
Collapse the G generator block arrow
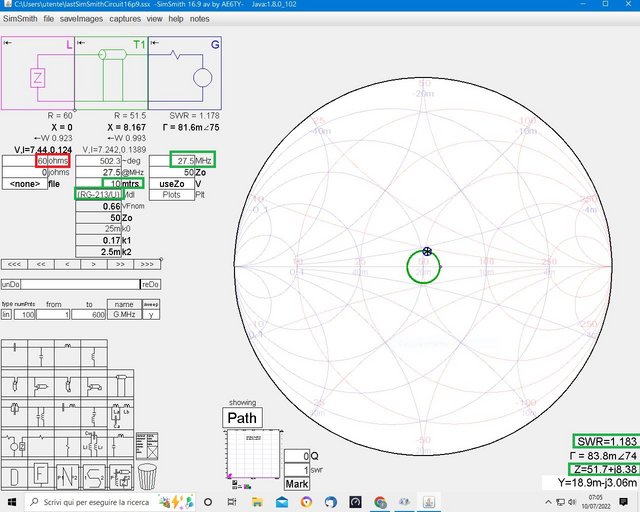pos(154,42)
